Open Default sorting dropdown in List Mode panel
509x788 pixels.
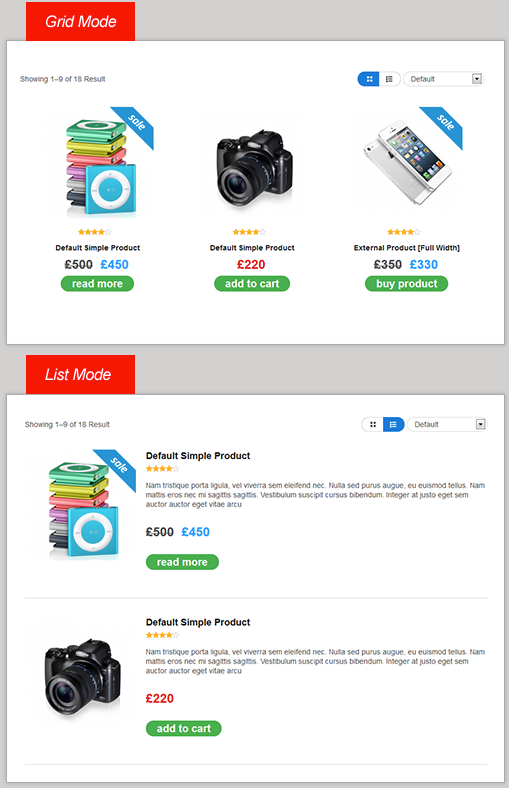coord(447,424)
